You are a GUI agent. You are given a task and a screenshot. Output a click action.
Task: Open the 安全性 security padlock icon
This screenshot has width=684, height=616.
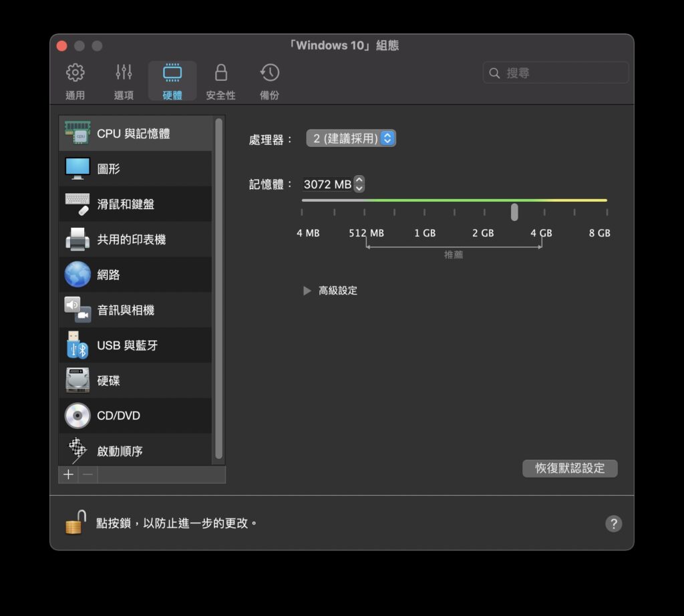pos(221,72)
